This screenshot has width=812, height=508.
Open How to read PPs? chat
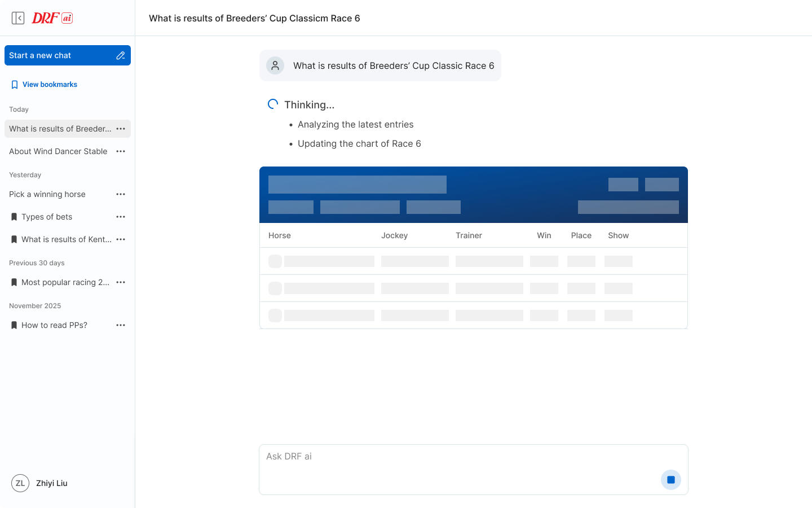coord(54,325)
